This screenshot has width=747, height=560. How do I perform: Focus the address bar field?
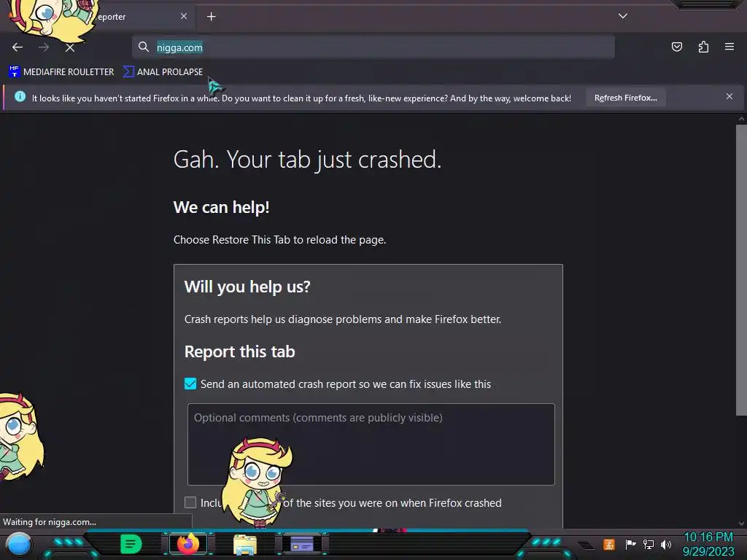tap(373, 47)
